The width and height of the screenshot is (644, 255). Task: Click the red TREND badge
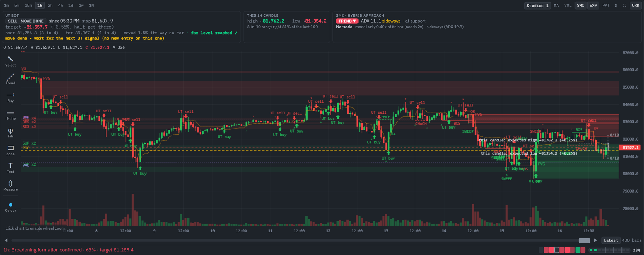click(x=347, y=21)
